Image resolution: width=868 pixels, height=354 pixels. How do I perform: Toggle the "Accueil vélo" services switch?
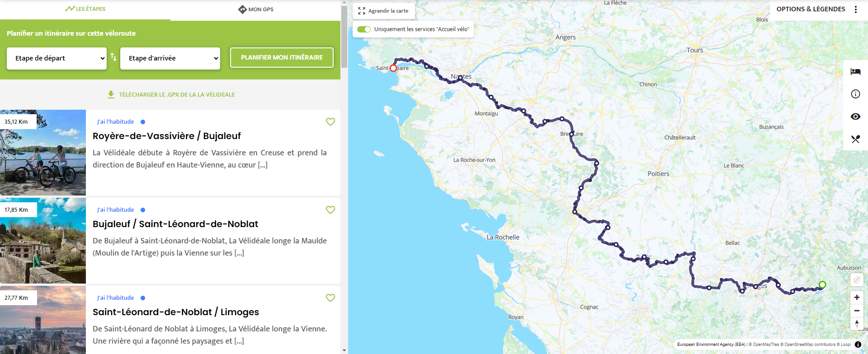pos(364,29)
